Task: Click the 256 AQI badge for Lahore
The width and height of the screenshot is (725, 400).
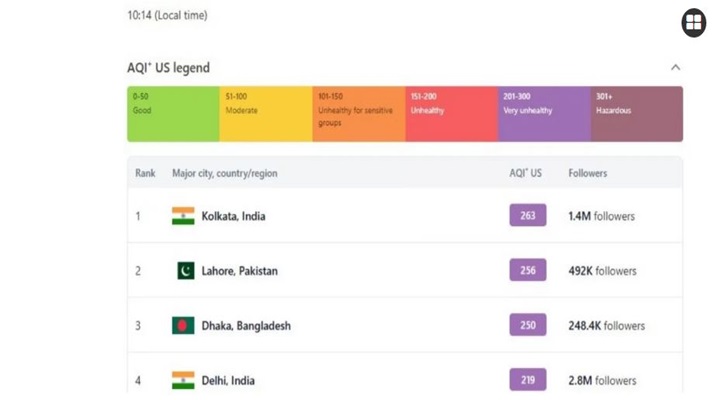Action: (528, 270)
